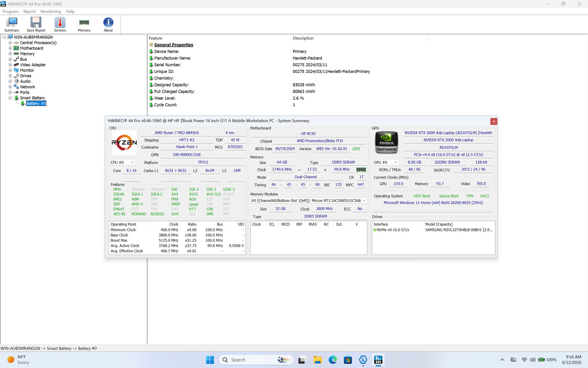Click the AMD Ryzen 7 PRO 8845HS field

(x=177, y=133)
